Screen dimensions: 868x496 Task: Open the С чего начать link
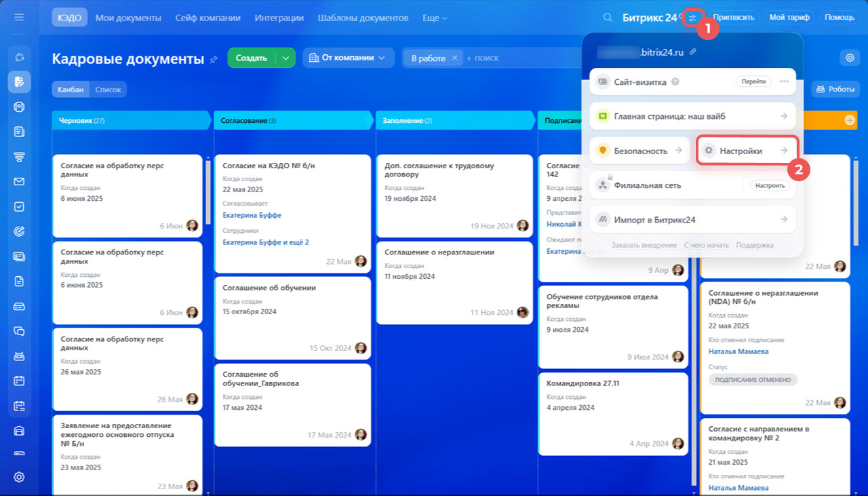tap(707, 245)
